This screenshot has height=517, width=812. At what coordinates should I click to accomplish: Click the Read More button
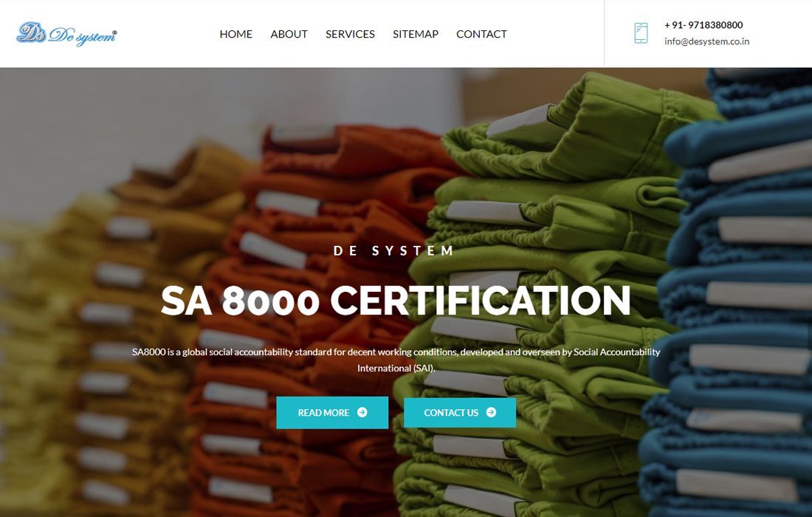click(332, 412)
